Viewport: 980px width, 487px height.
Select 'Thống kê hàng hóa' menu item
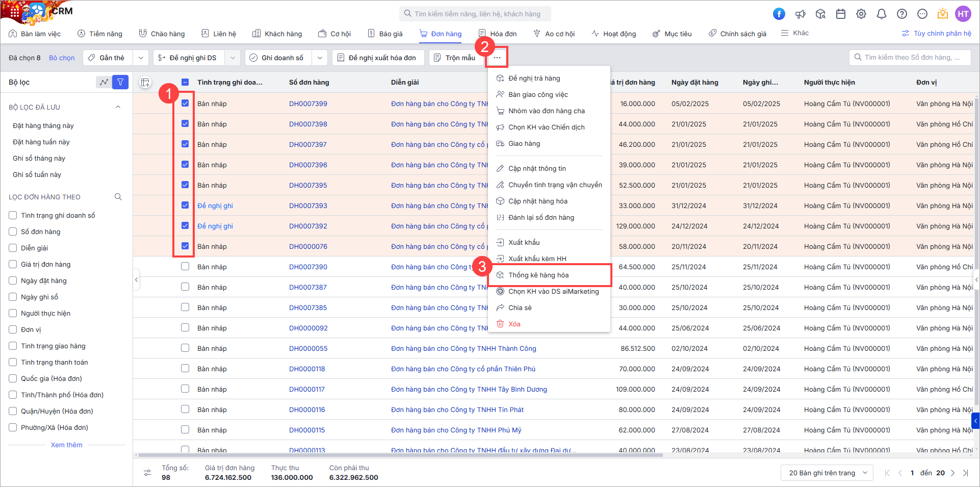click(538, 275)
